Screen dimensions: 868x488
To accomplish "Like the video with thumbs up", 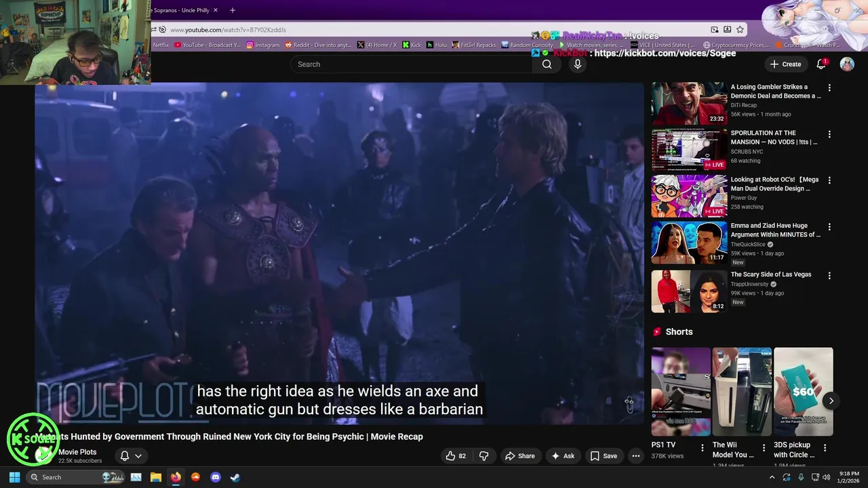I will click(456, 456).
